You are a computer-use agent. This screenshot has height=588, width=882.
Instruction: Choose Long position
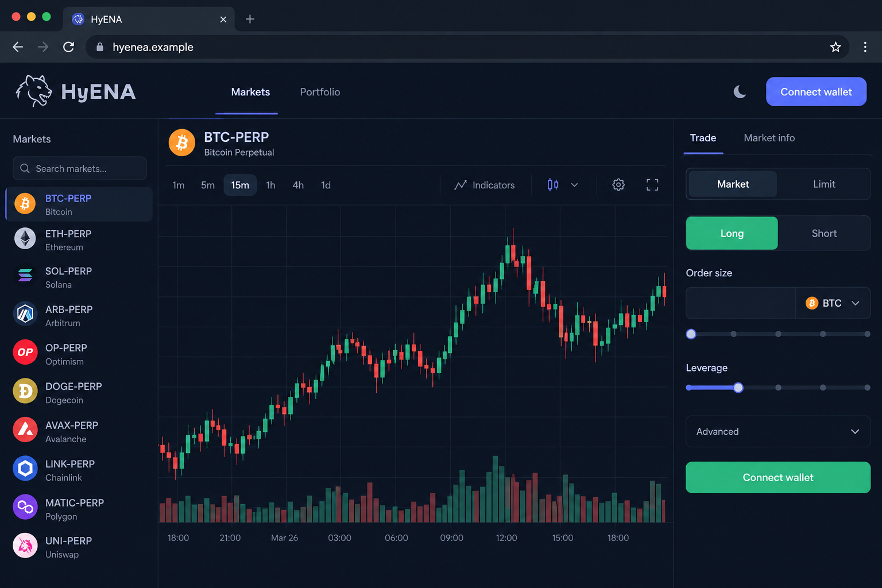point(732,233)
